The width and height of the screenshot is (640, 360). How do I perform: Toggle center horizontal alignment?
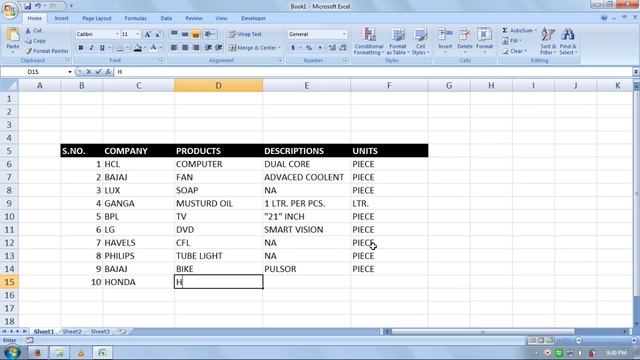coord(185,48)
